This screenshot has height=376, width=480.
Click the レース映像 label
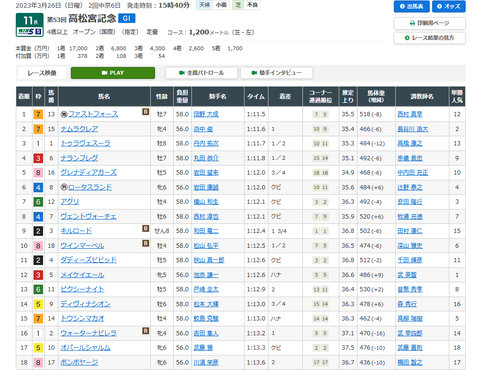click(42, 73)
